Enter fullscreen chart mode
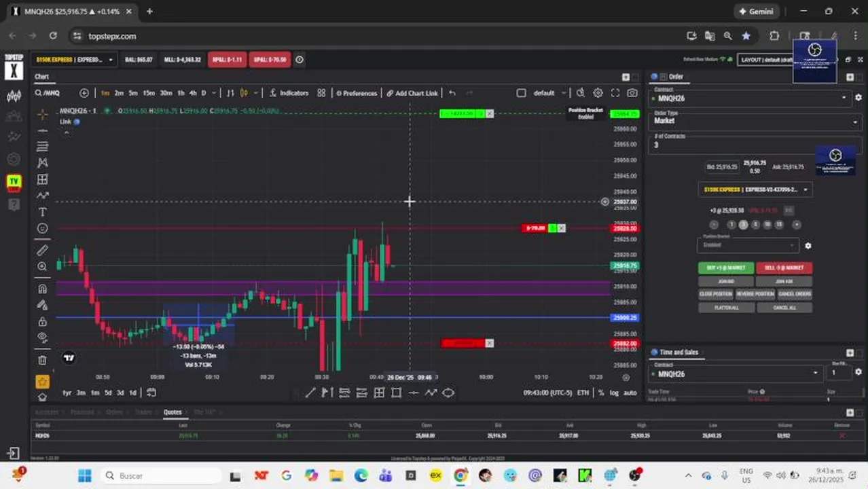Image resolution: width=868 pixels, height=489 pixels. [x=615, y=93]
